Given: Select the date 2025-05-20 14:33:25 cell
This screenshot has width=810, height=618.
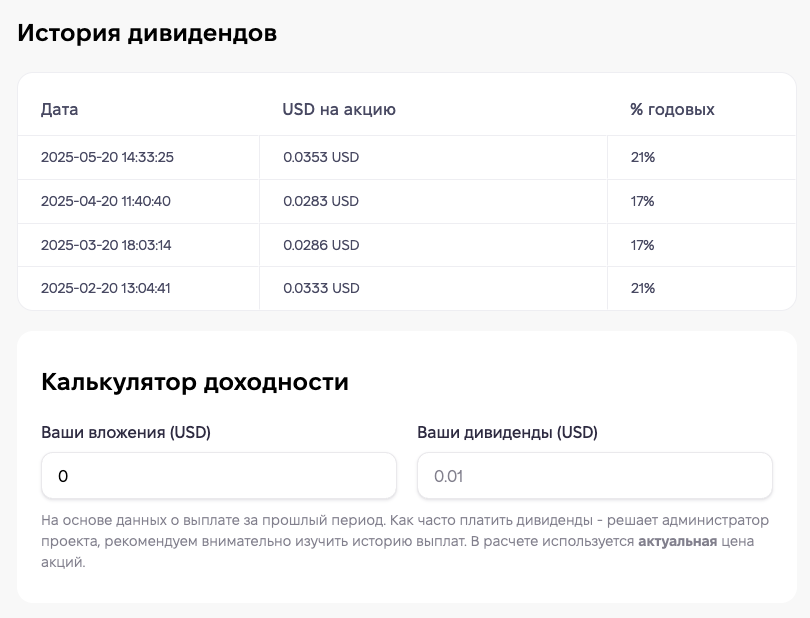Looking at the screenshot, I should pos(108,157).
